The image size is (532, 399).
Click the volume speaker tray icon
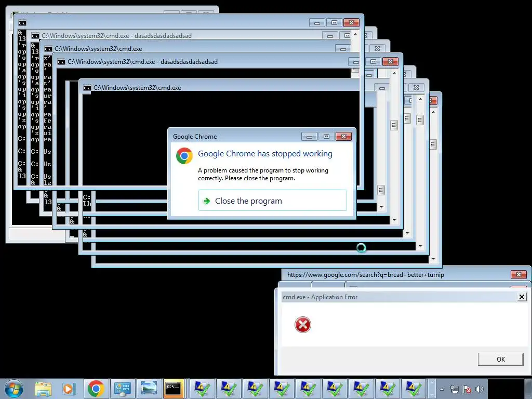480,389
